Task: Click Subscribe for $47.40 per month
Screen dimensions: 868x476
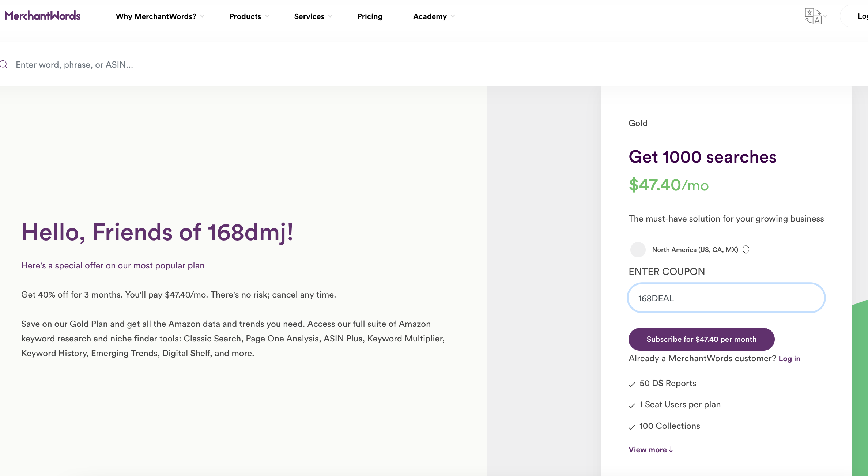Action: [701, 339]
